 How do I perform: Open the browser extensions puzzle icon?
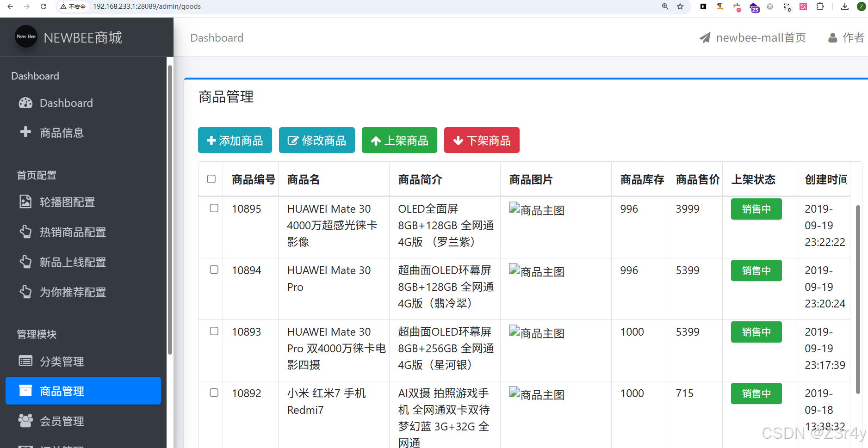click(820, 6)
